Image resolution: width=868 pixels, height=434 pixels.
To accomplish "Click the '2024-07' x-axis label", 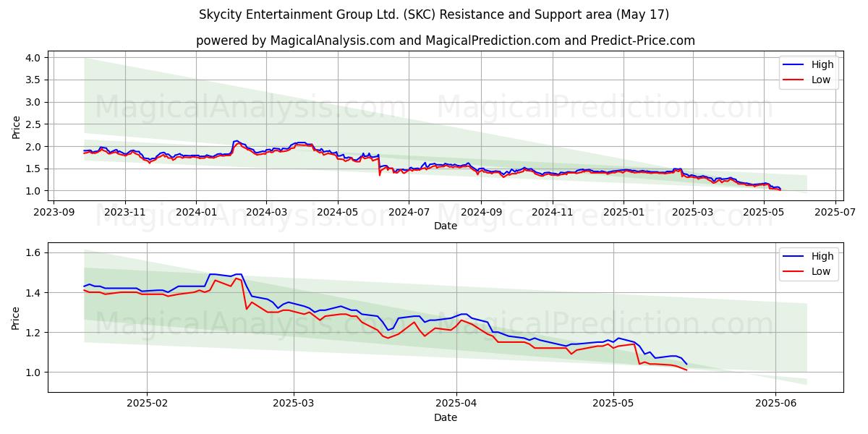I will coord(408,213).
